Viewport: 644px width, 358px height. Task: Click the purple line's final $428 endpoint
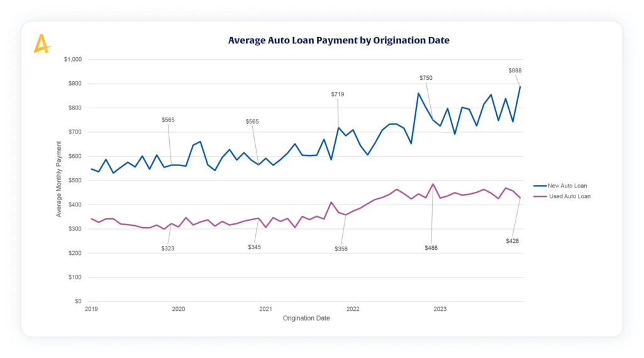tap(520, 198)
